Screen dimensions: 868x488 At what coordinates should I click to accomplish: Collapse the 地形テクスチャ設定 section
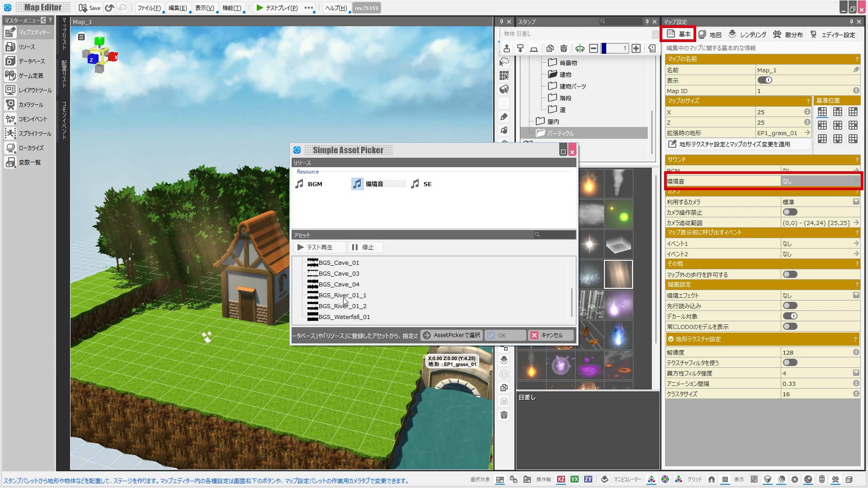670,339
